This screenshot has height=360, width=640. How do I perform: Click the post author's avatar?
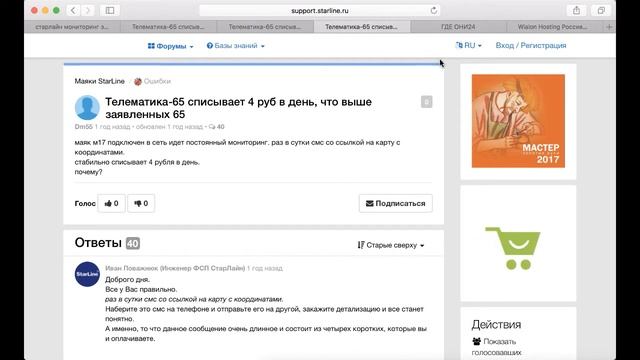tap(87, 107)
